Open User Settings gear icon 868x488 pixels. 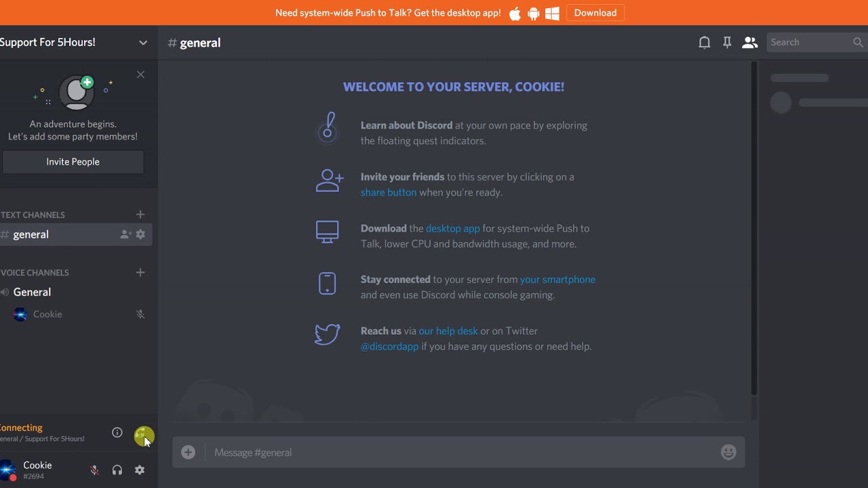click(140, 470)
